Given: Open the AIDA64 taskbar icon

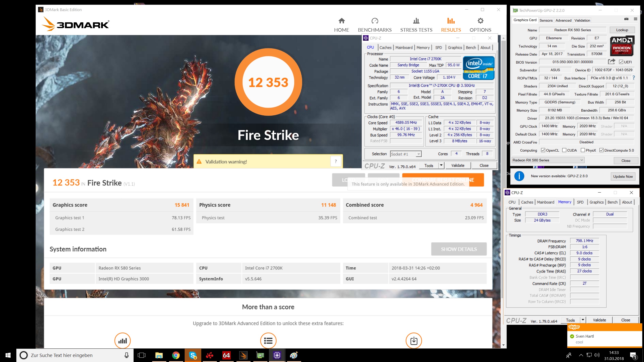Looking at the screenshot, I should tap(226, 355).
